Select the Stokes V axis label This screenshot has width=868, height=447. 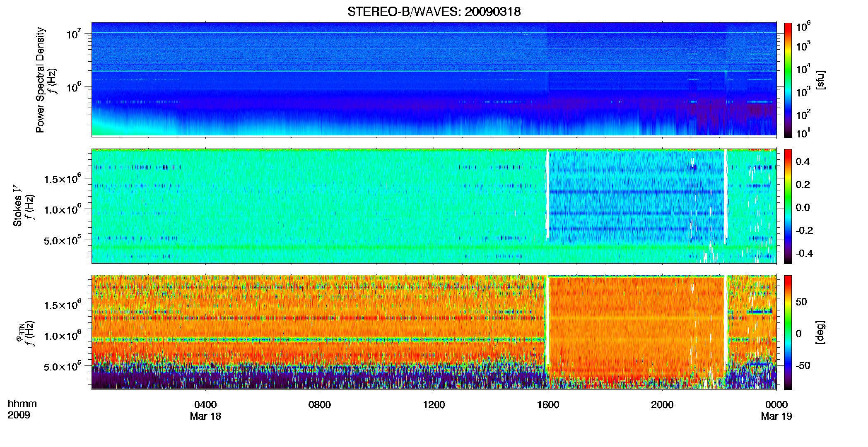(17, 206)
